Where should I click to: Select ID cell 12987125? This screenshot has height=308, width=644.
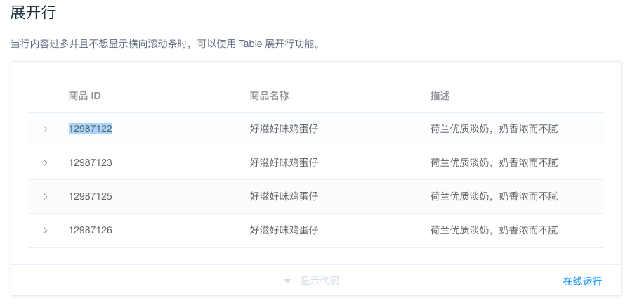tap(91, 197)
